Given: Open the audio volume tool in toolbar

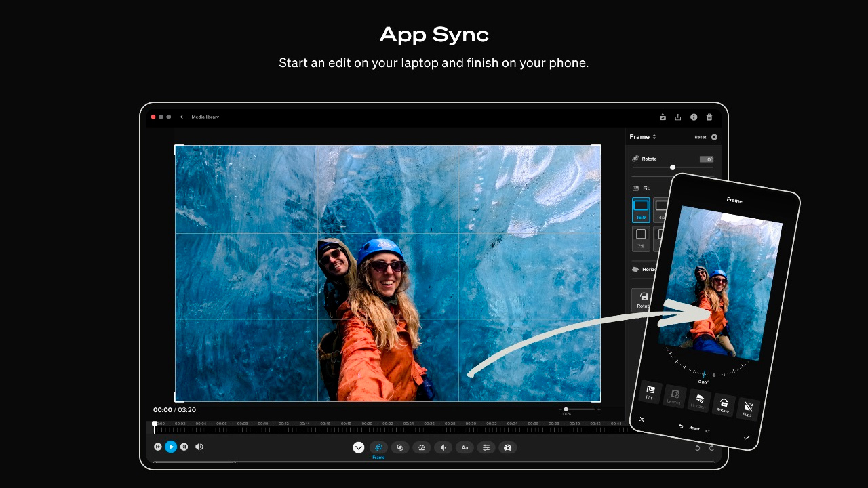Looking at the screenshot, I should click(x=443, y=447).
